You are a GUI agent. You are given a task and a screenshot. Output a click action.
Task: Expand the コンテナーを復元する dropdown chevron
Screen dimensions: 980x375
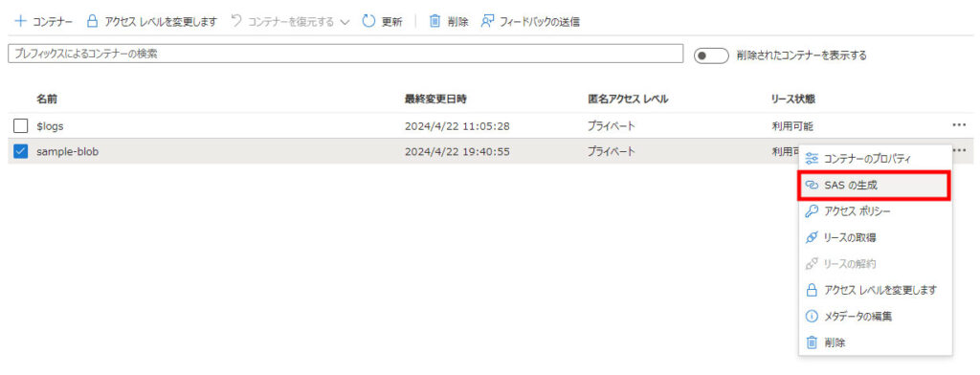[x=345, y=23]
